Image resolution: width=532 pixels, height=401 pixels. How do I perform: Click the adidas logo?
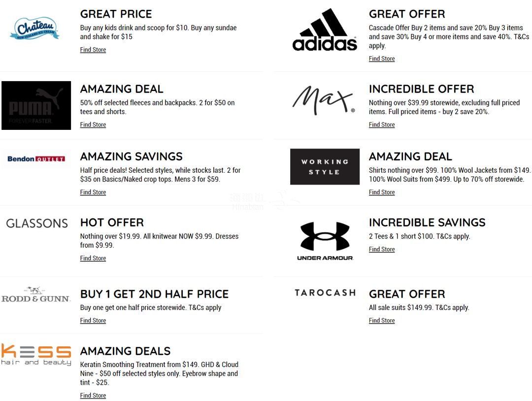[x=325, y=30]
